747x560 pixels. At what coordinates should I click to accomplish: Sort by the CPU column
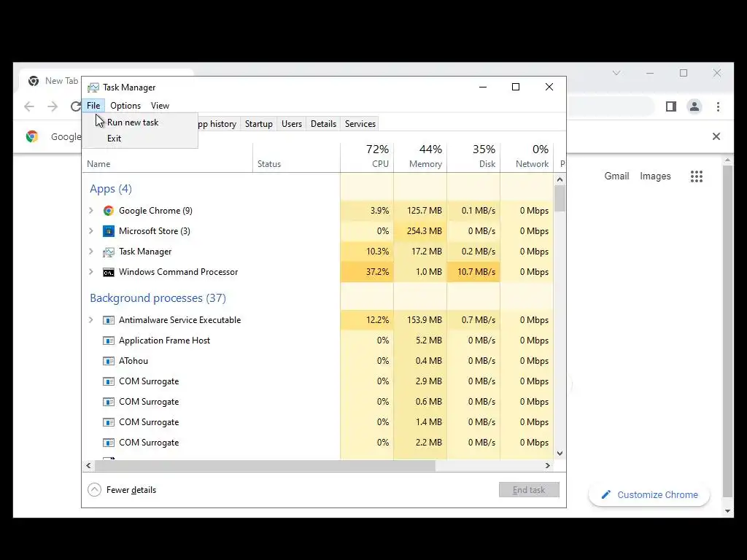(x=367, y=157)
